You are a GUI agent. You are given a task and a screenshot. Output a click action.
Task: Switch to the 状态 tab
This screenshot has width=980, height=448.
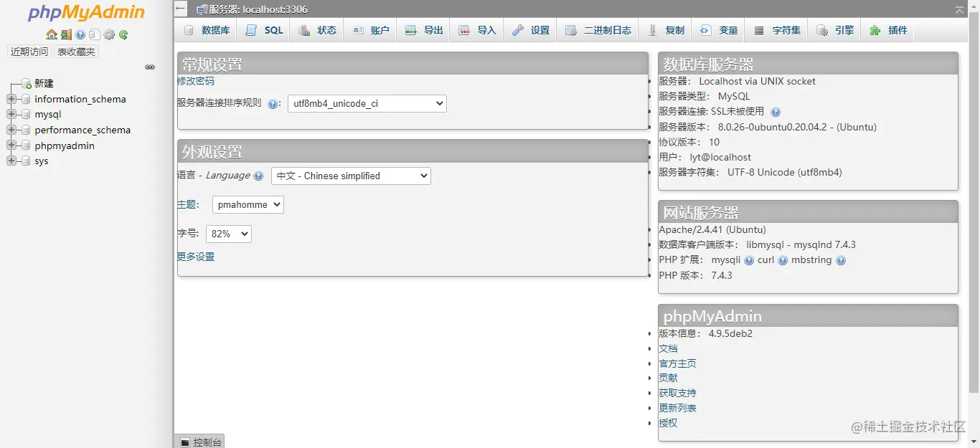click(317, 30)
